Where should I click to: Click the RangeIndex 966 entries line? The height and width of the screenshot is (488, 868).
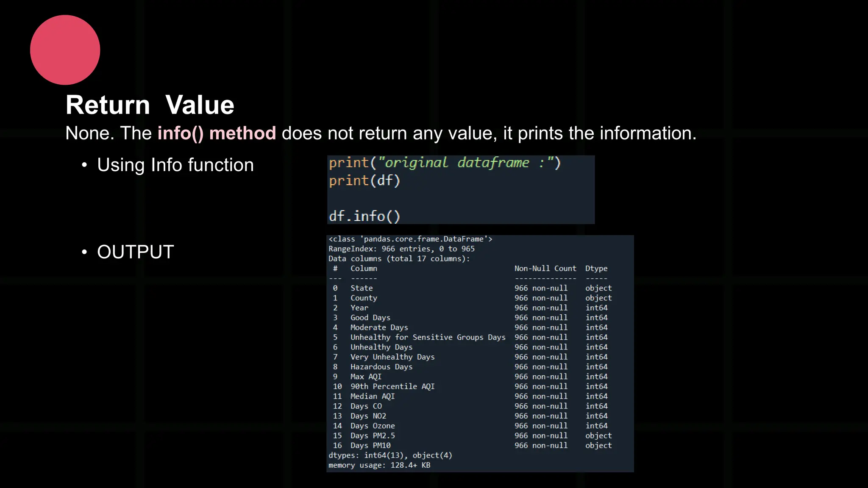point(401,249)
